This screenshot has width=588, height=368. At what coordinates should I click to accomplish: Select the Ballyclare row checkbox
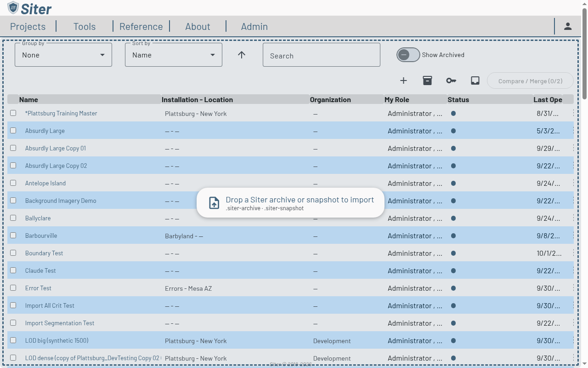point(13,218)
